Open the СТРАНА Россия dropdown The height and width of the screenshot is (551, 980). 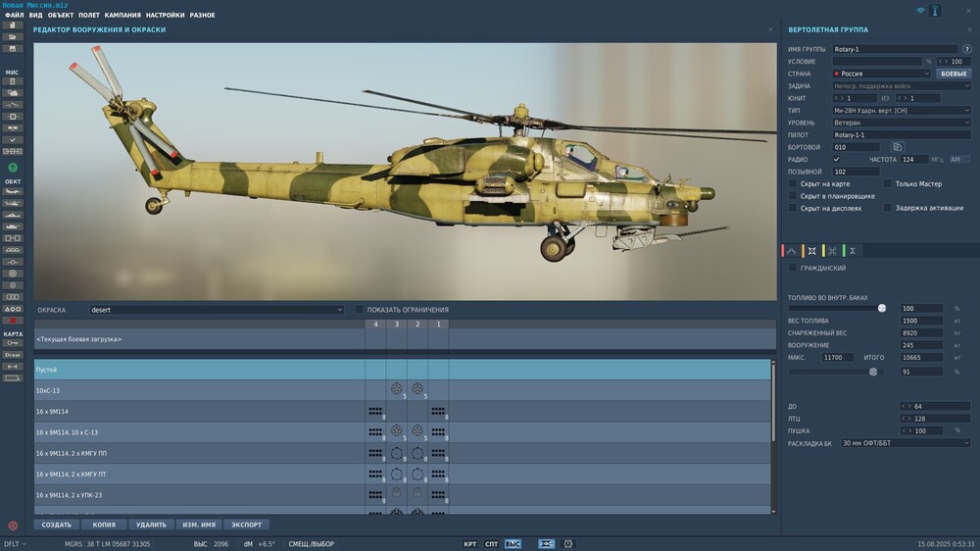(x=881, y=74)
